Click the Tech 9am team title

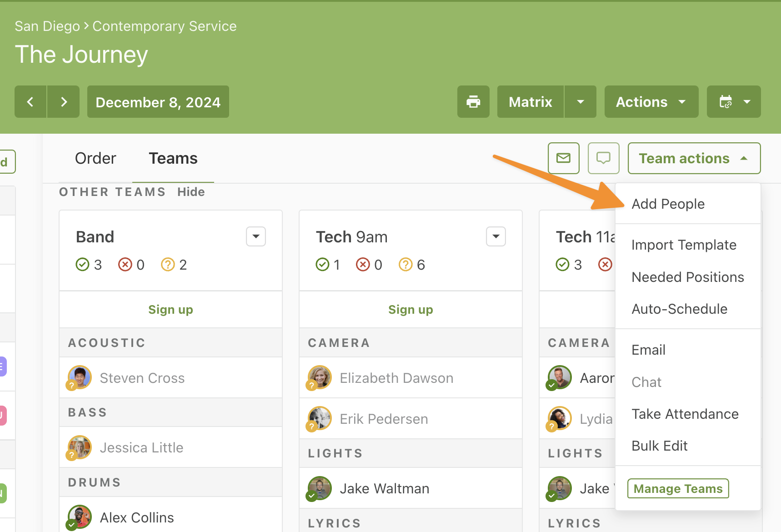coord(352,237)
